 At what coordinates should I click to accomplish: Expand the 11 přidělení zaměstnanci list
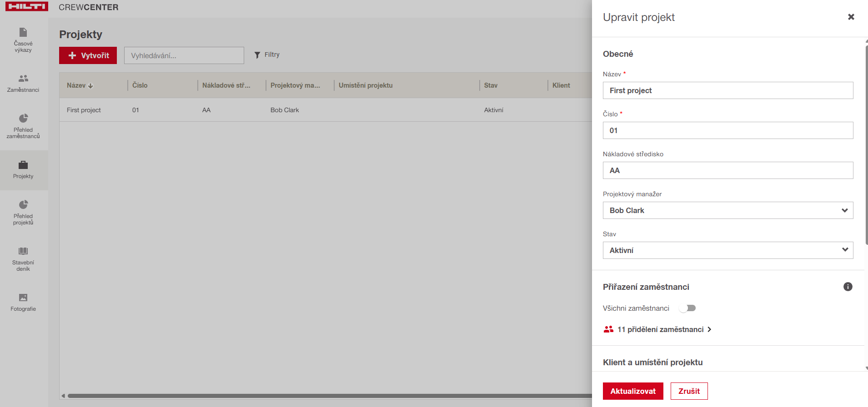[660, 330]
